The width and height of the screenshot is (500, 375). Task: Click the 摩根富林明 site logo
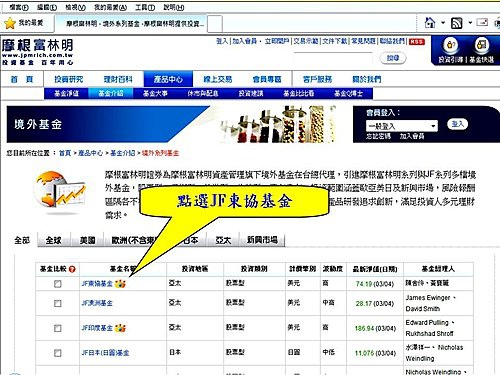[x=37, y=52]
